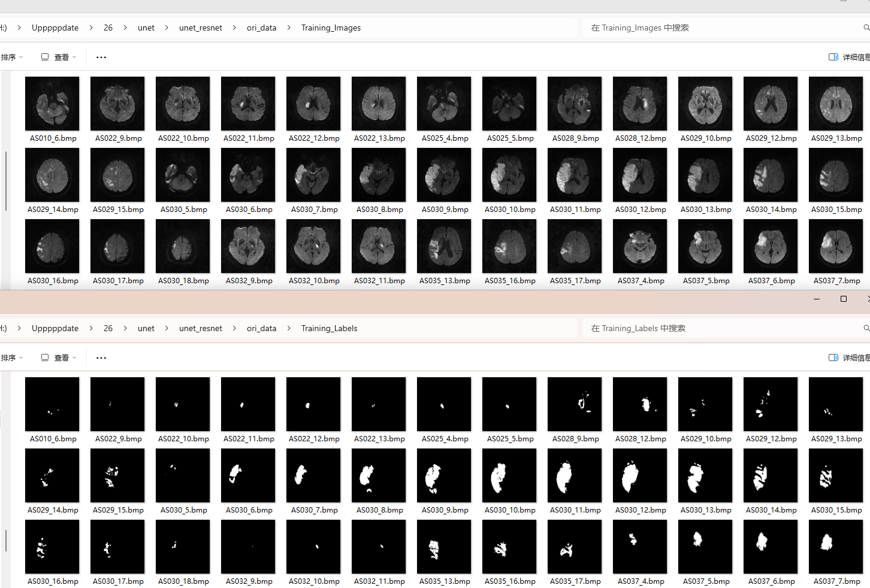This screenshot has width=870, height=588.
Task: Select AS030_6.bmp mask in Training_Labels
Action: pos(248,475)
